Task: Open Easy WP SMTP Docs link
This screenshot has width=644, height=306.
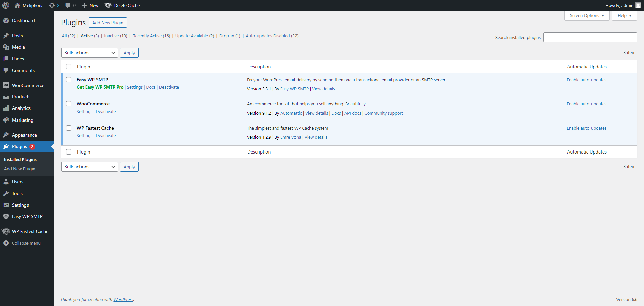Action: coord(151,87)
